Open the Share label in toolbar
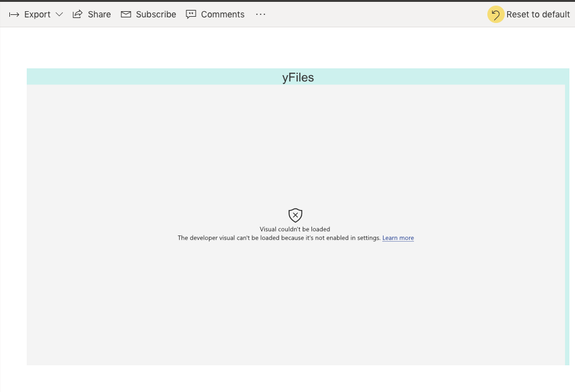Screen dimensions: 575x392 click(x=99, y=14)
